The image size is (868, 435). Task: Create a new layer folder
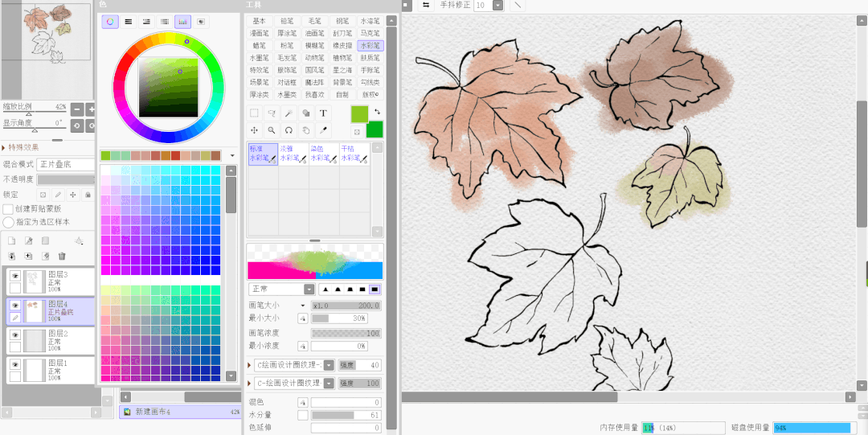tap(45, 240)
